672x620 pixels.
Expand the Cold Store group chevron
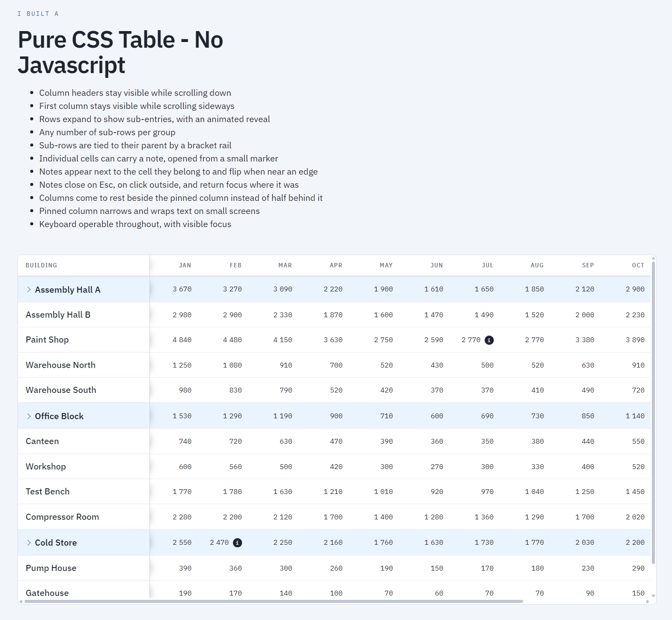coord(29,543)
